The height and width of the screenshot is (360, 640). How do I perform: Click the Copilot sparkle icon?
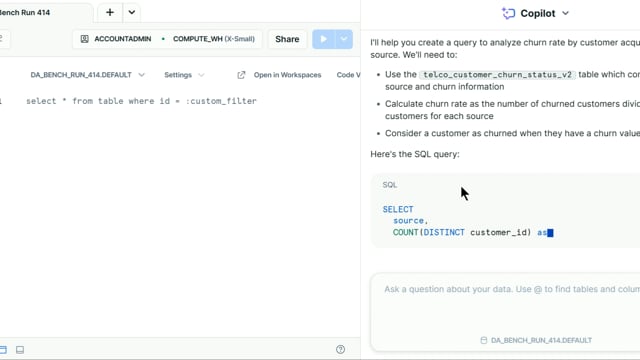tap(508, 13)
